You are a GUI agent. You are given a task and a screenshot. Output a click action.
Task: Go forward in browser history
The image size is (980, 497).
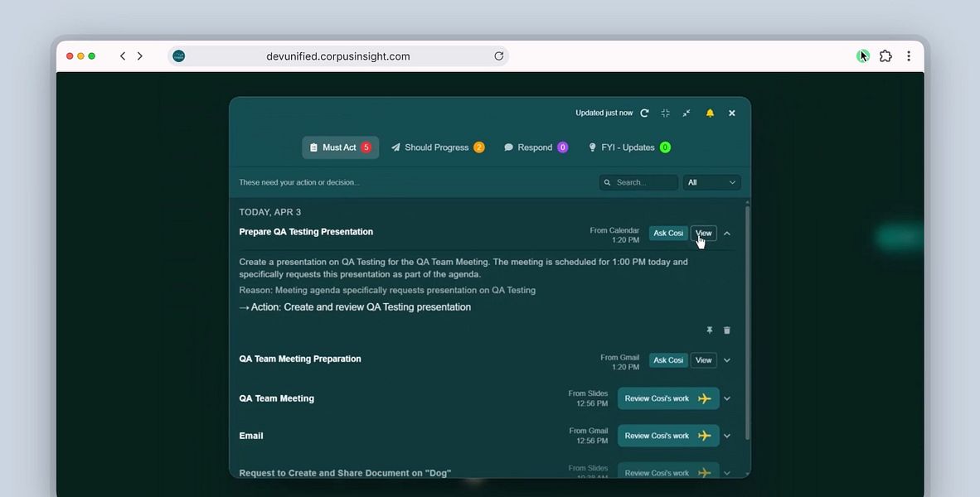[x=140, y=56]
